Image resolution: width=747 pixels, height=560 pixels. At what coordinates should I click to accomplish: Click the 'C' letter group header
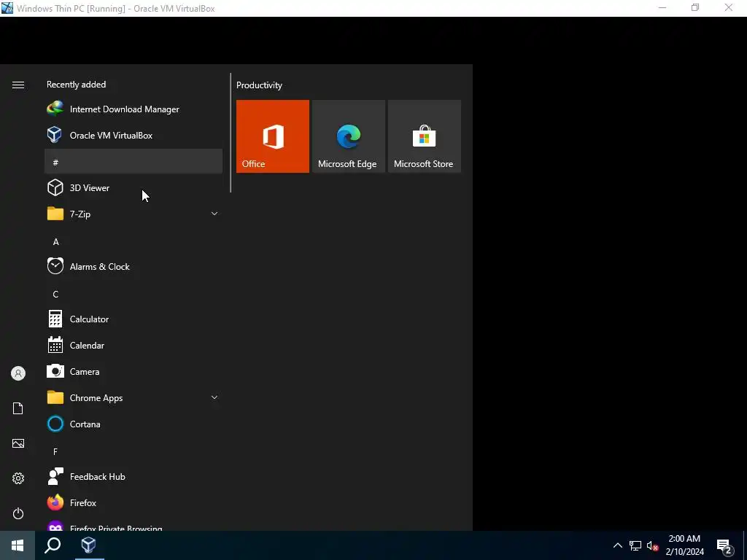[x=55, y=295]
